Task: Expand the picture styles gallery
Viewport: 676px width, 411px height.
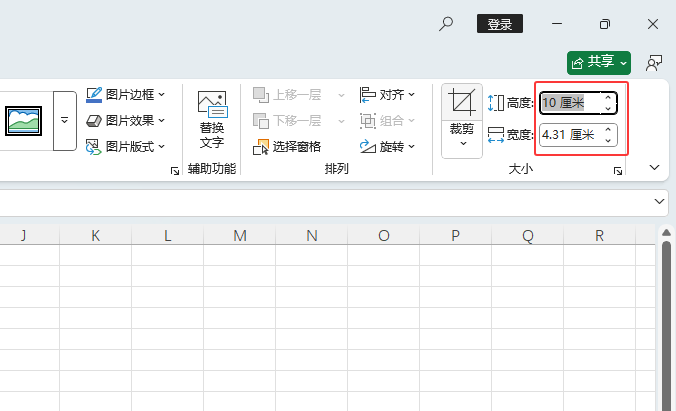Action: click(65, 120)
